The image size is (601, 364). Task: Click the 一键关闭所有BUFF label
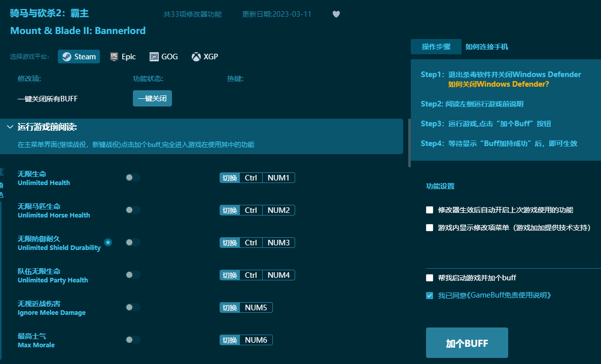coord(48,99)
